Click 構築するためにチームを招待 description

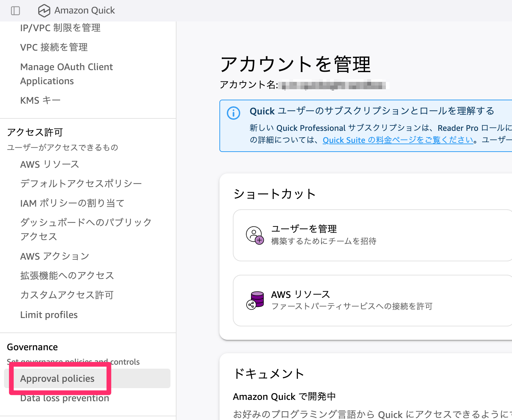(x=324, y=241)
